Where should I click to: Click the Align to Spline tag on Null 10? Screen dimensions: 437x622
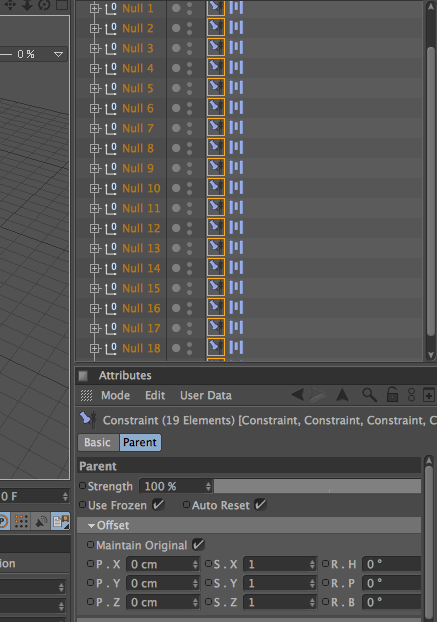(236, 187)
